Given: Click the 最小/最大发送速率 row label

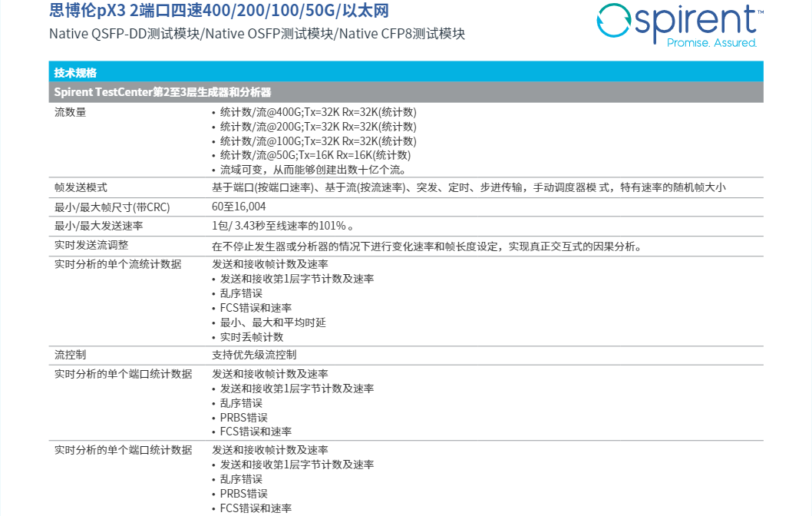Looking at the screenshot, I should [x=98, y=227].
